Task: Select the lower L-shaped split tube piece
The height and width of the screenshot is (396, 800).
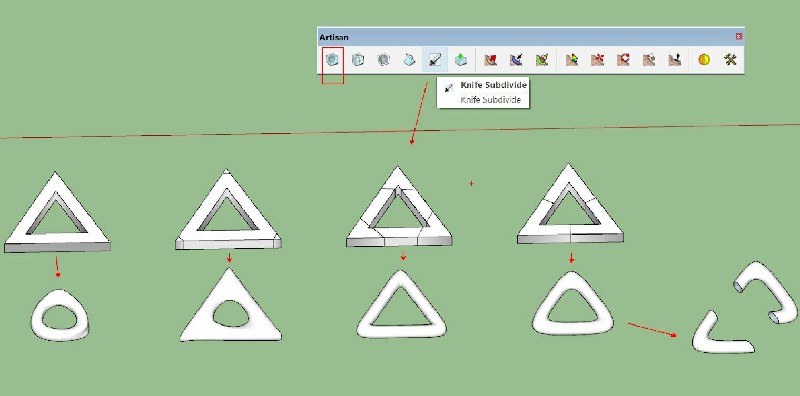Action: (x=722, y=332)
